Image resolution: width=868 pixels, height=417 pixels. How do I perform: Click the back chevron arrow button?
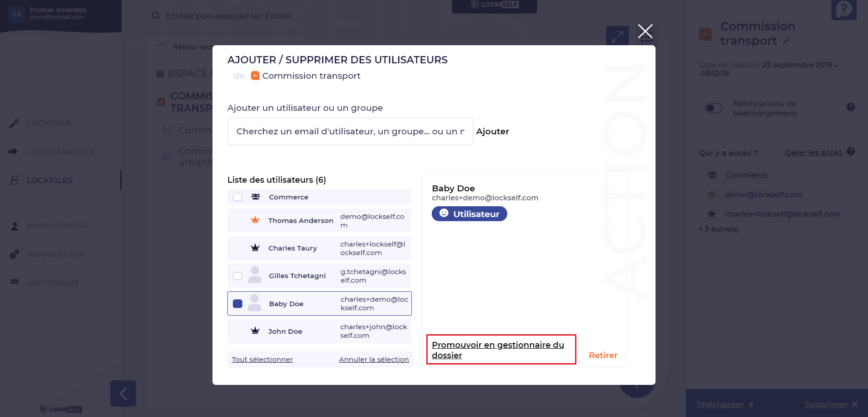[123, 393]
